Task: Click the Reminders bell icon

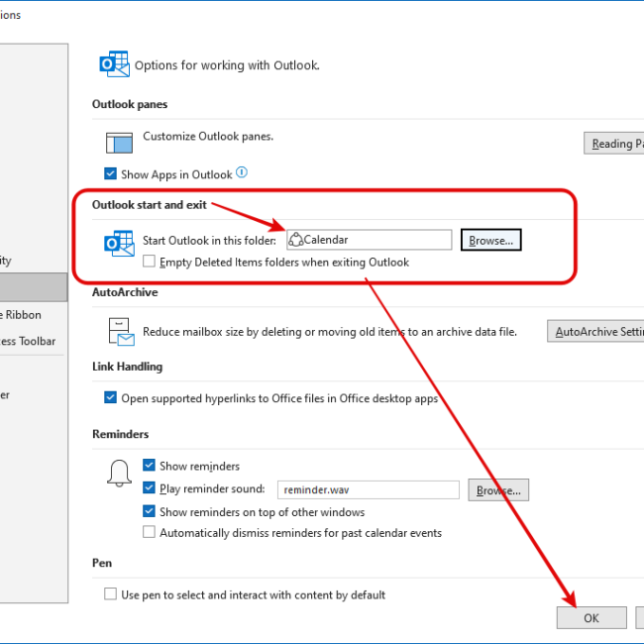Action: [119, 474]
